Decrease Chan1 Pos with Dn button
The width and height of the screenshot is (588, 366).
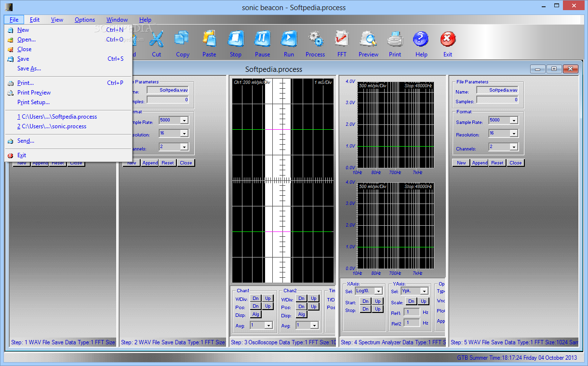[x=256, y=306]
